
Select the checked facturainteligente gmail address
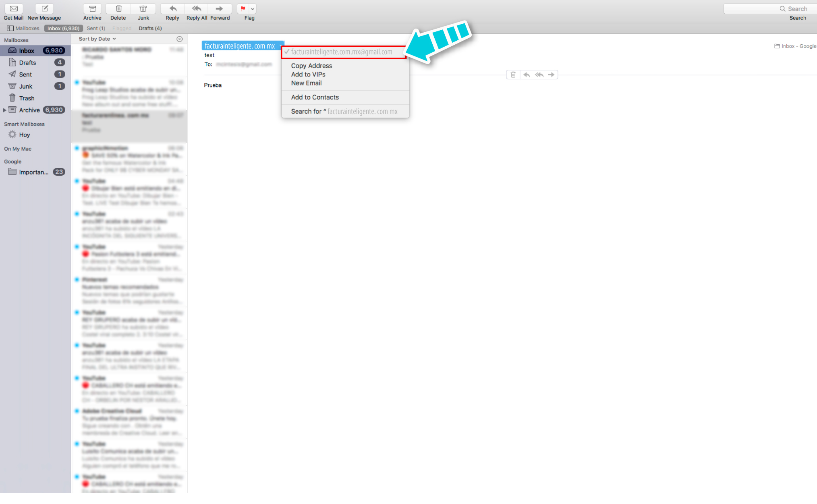[342, 52]
